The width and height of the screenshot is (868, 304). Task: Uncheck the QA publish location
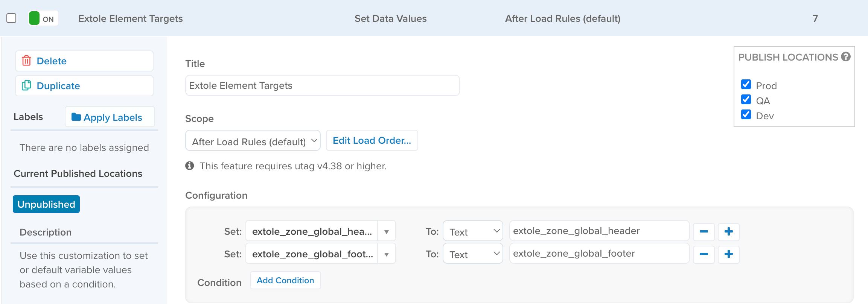tap(746, 99)
